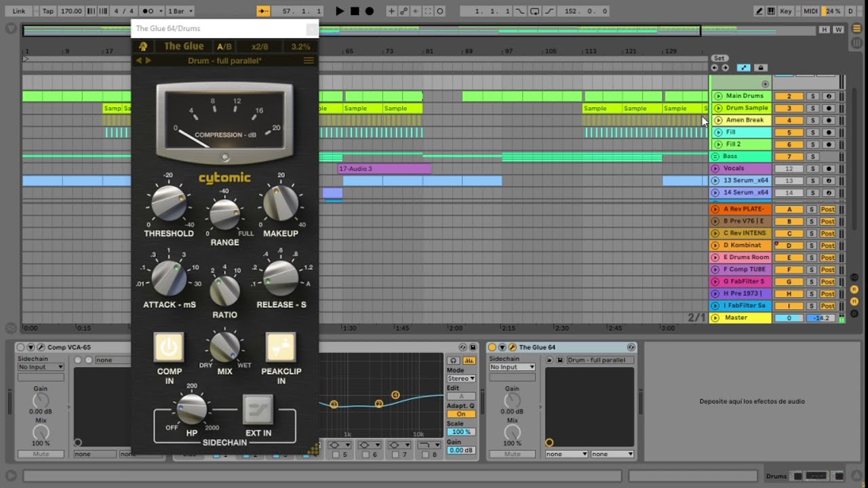Select the previous Glue preset arrow

[x=139, y=61]
